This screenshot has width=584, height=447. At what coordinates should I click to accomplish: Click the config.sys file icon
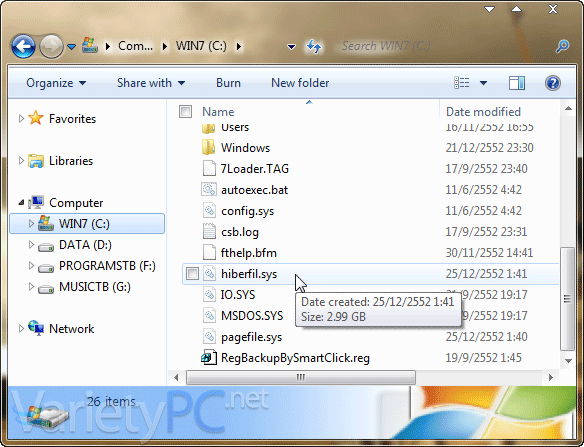pos(209,210)
